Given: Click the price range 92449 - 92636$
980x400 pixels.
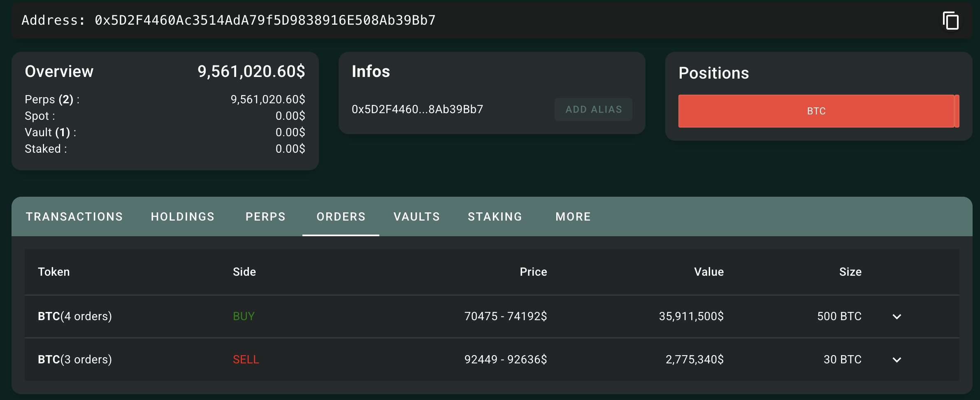Looking at the screenshot, I should [x=506, y=360].
